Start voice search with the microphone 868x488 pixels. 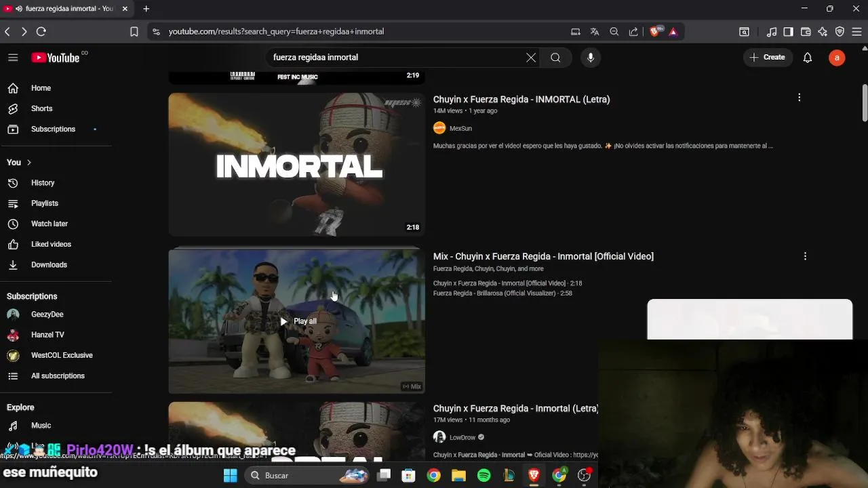tap(591, 58)
